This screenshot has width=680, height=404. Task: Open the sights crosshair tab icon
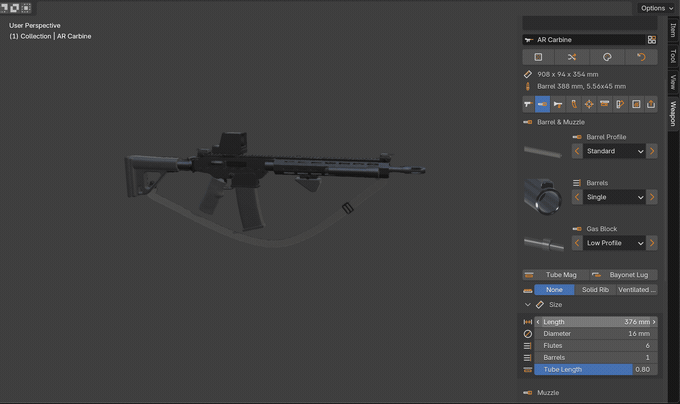[x=589, y=104]
